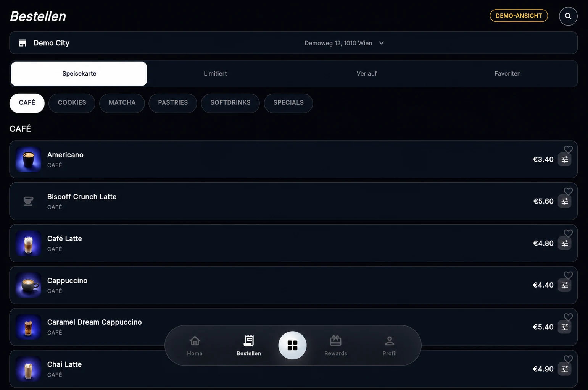Viewport: 588px width, 390px height.
Task: Favorite the Caramel Dream Cappuccino heart
Action: 568,317
